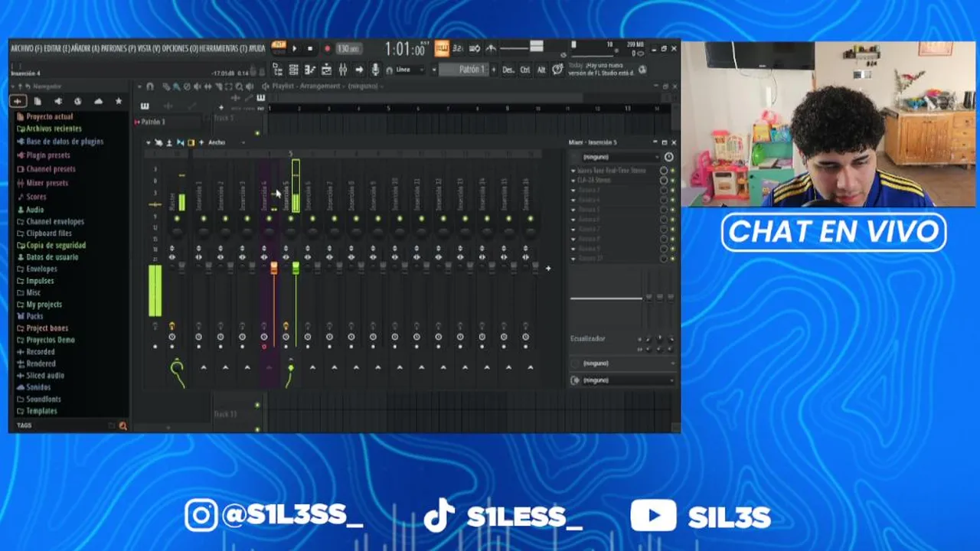Viewport: 980px width, 551px height.
Task: Open Base de datos de plugins
Action: click(64, 142)
